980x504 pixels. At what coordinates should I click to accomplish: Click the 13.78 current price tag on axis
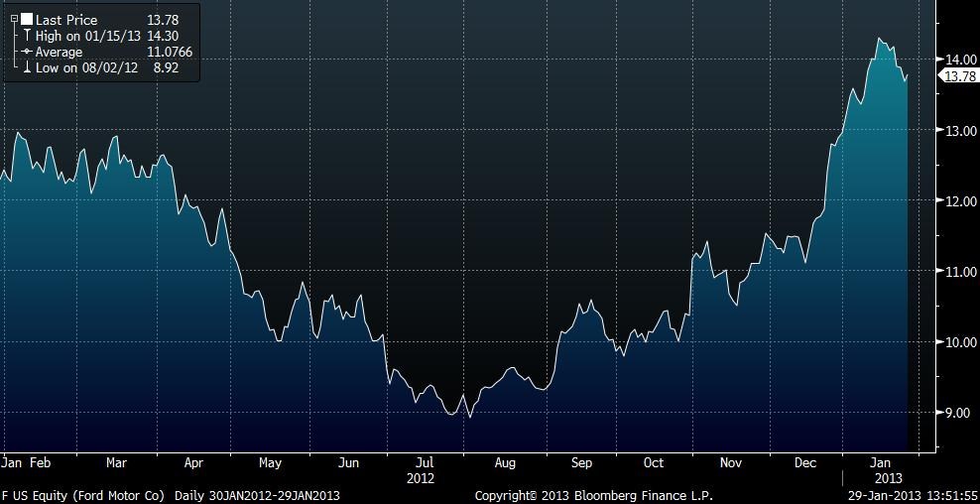(x=958, y=76)
